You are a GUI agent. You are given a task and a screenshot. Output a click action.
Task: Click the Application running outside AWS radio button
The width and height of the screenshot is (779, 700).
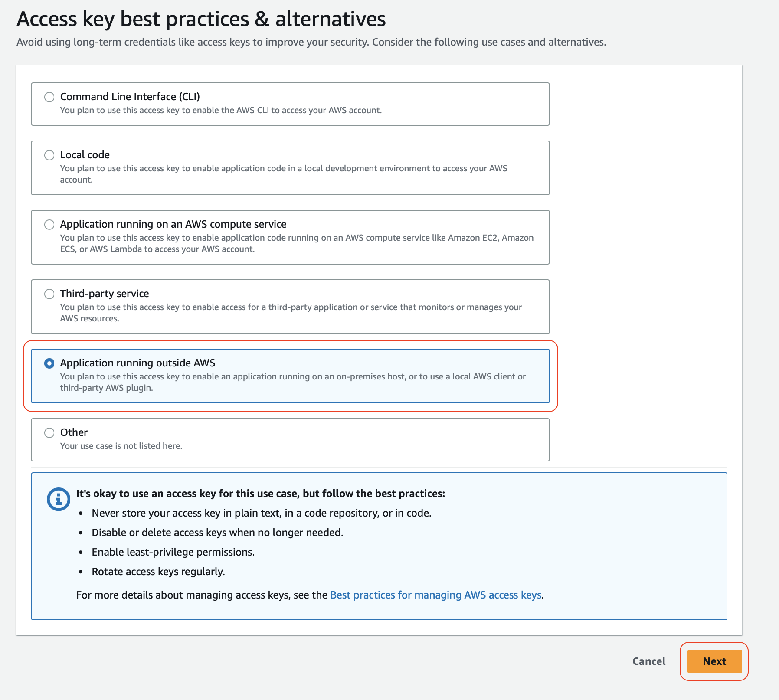(x=49, y=363)
